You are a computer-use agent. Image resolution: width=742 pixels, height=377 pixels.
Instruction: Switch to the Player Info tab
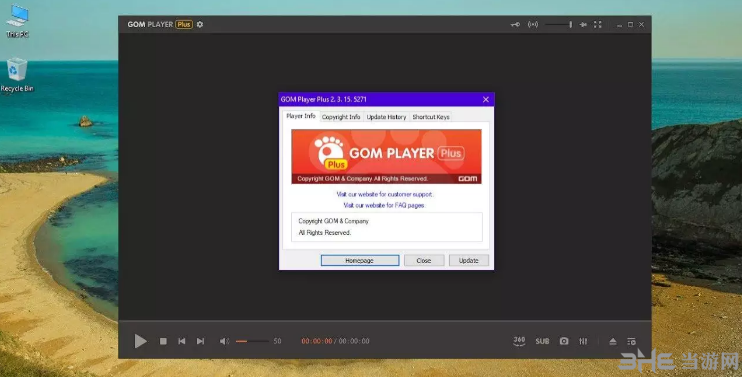pos(301,116)
